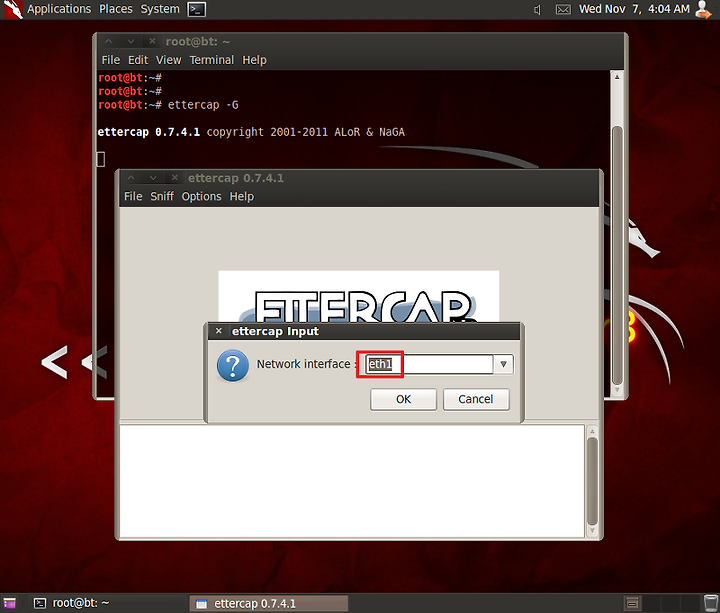The image size is (720, 613).
Task: Open ettercap Help menu
Action: [x=242, y=197]
